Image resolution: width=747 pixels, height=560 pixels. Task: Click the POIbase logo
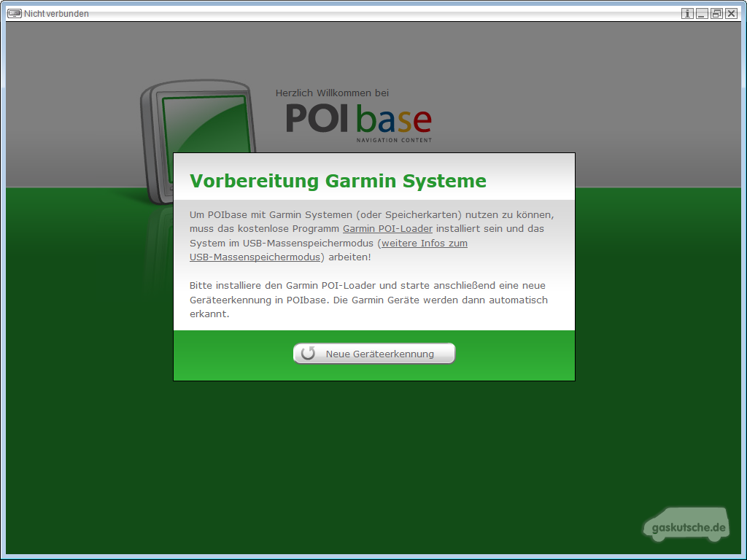tap(359, 122)
